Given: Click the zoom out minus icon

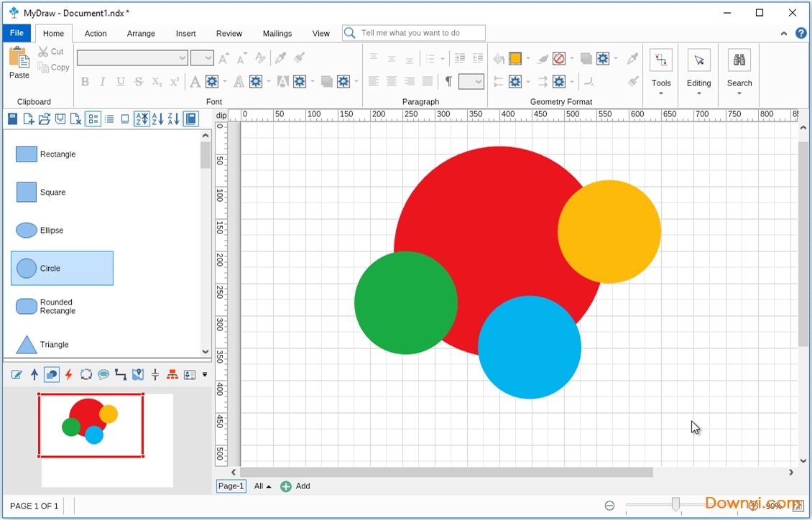Looking at the screenshot, I should click(609, 506).
